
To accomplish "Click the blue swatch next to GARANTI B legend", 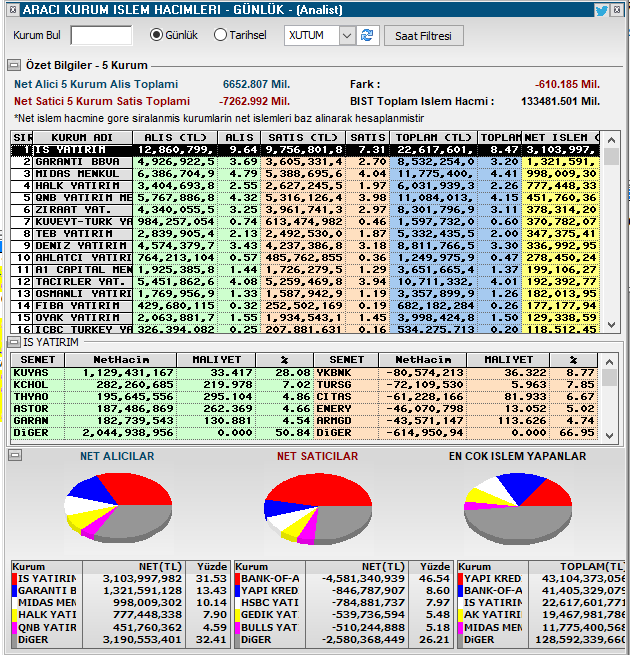I will pos(14,591).
